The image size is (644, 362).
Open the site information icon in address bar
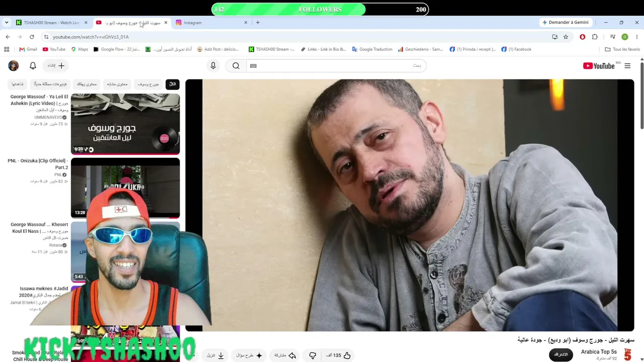(46, 37)
